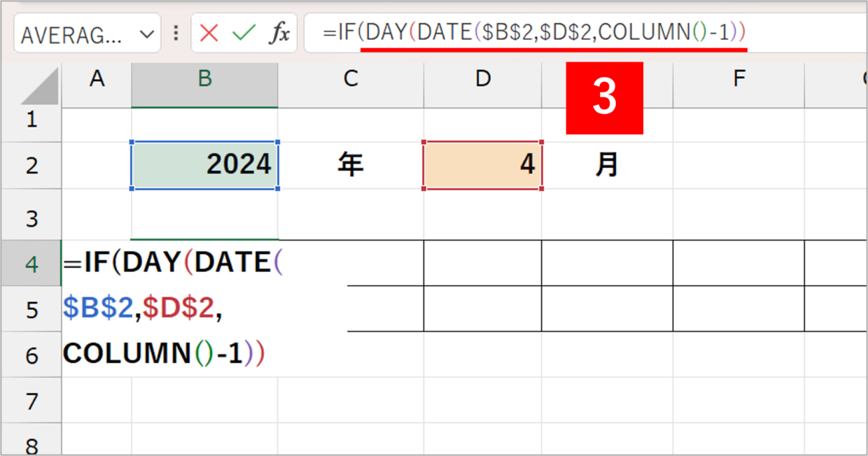Expand the Name Box dropdown arrow

pyautogui.click(x=146, y=34)
